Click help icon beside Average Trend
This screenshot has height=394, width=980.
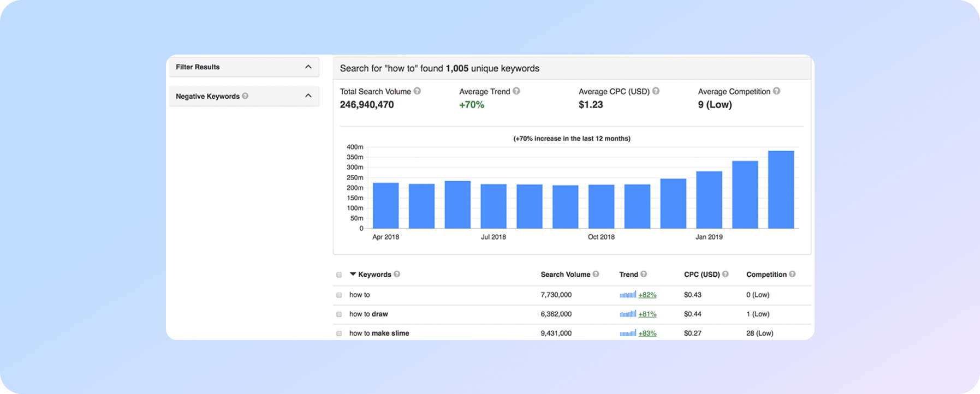pos(516,91)
